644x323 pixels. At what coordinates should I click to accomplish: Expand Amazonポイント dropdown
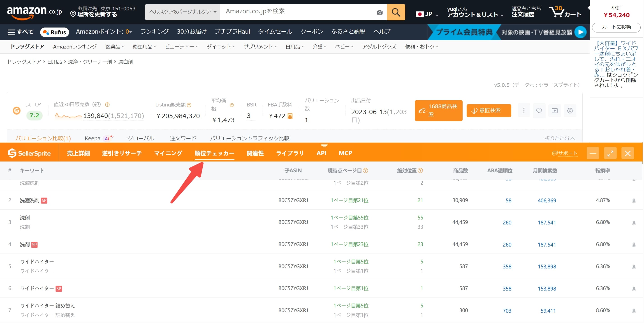click(x=104, y=32)
